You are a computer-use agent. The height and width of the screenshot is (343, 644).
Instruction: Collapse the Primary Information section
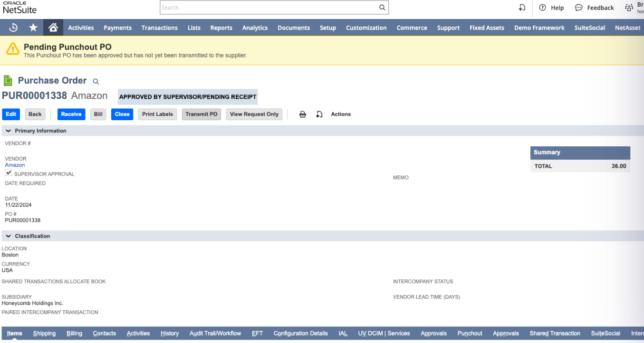(x=9, y=131)
